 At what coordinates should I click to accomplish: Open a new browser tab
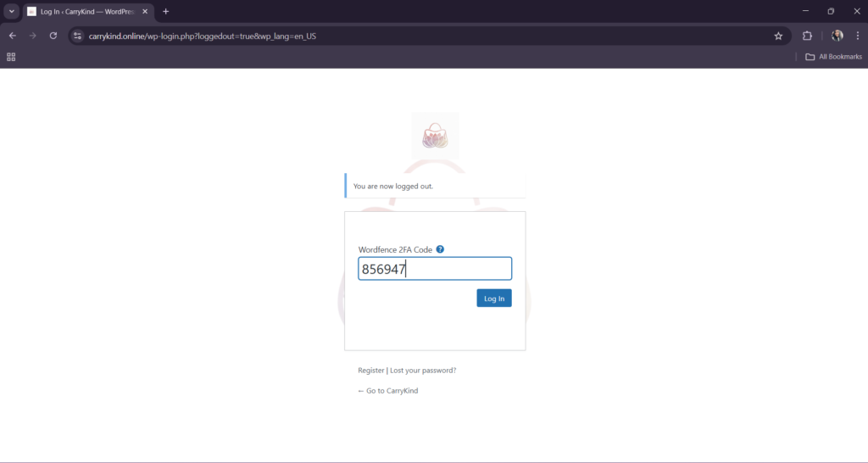(165, 11)
